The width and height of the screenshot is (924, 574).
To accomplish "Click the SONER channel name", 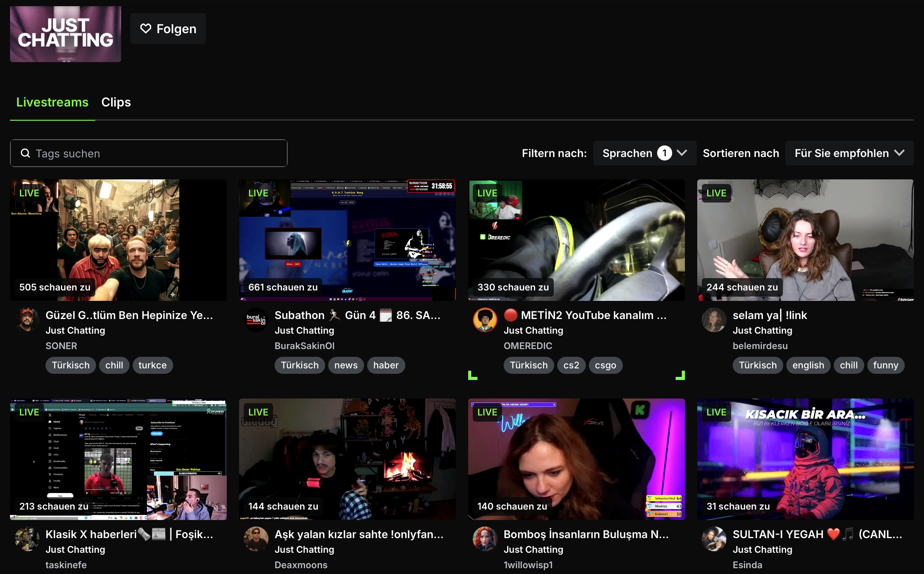I will pyautogui.click(x=61, y=346).
